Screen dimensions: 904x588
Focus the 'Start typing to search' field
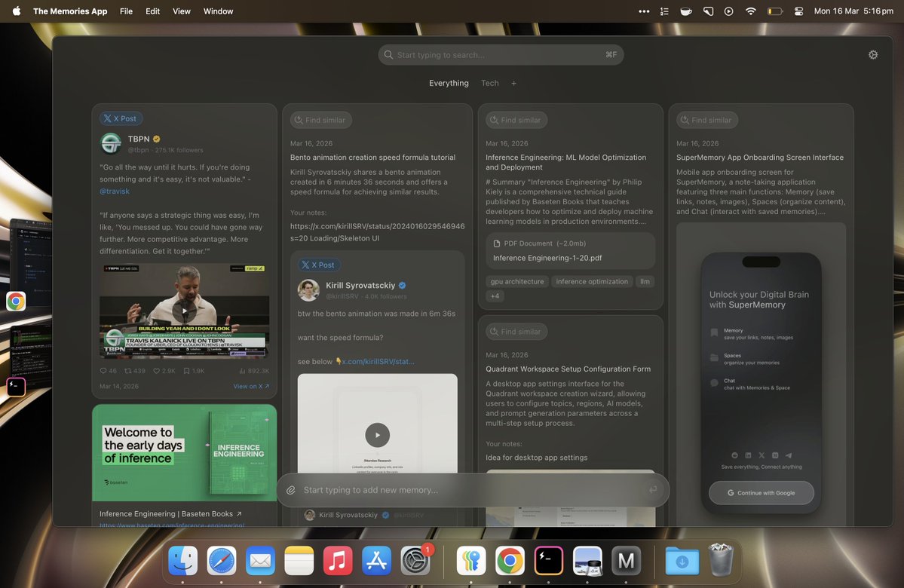tap(501, 55)
